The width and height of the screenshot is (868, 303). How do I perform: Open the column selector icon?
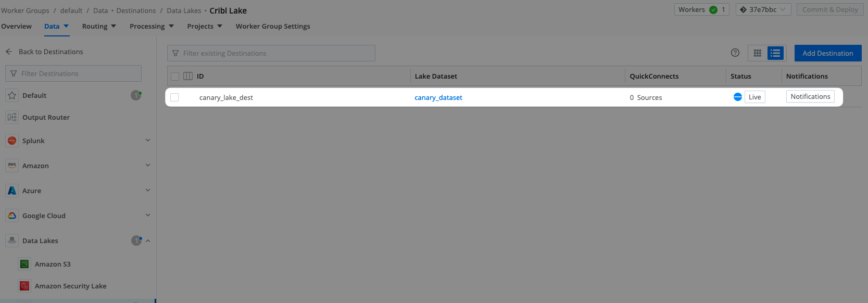pyautogui.click(x=188, y=76)
